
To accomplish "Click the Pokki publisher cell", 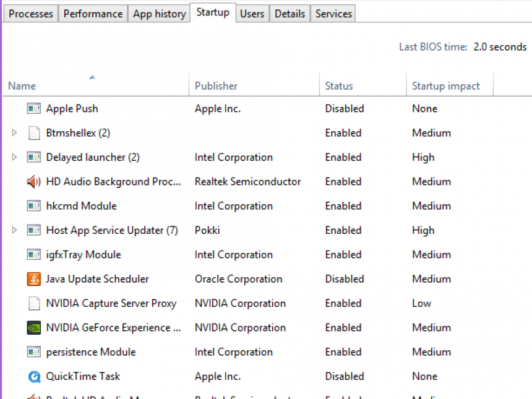I will coord(207,230).
